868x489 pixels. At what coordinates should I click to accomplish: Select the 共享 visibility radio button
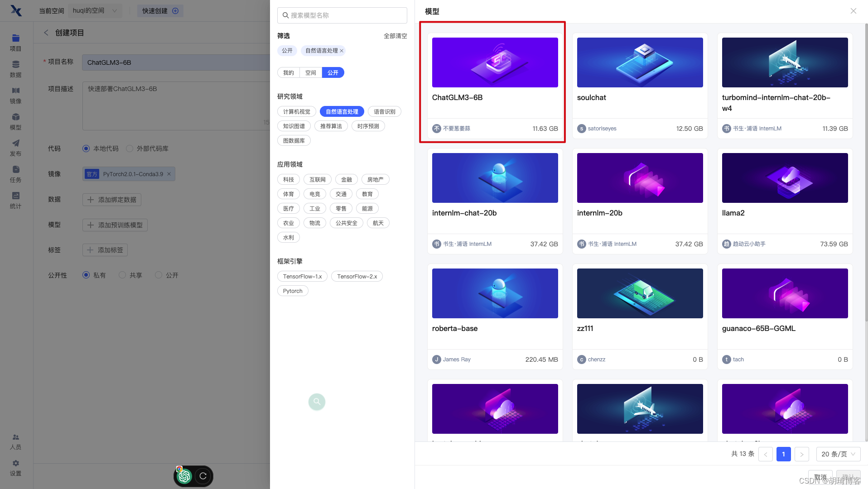[122, 275]
